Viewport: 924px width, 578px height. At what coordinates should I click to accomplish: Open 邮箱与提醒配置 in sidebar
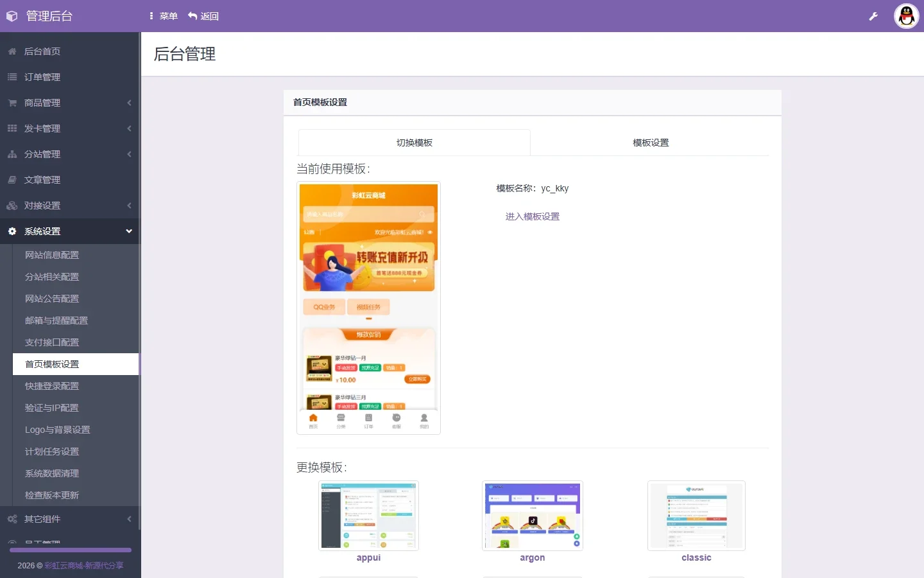[x=76, y=320]
